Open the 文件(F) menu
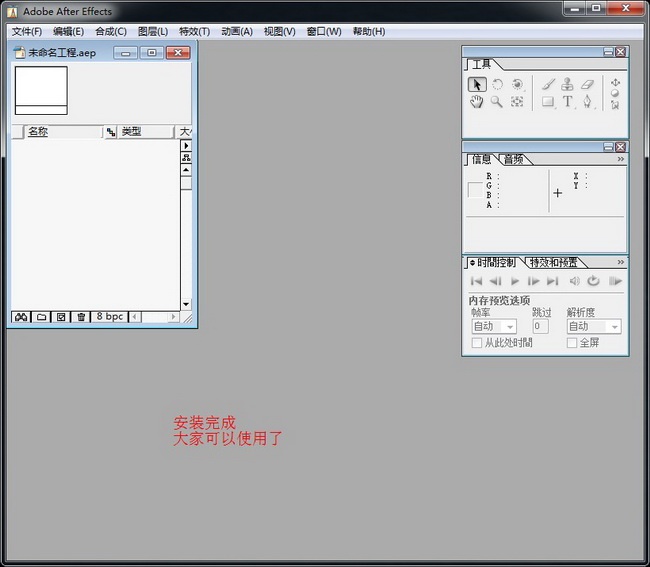Screen dimensions: 650x567 coord(27,32)
